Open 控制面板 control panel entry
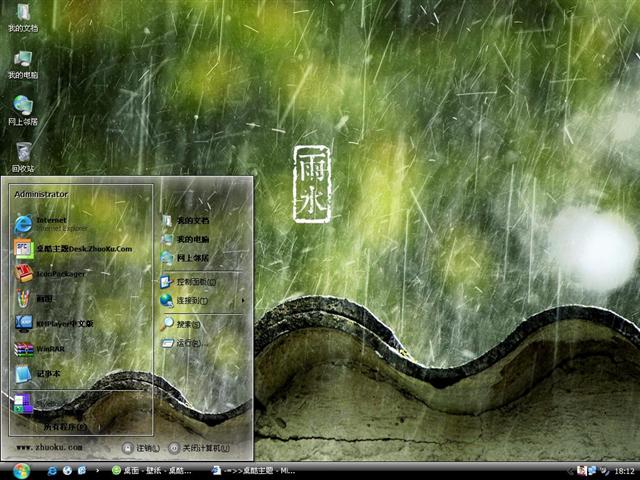Viewport: 640px width, 480px height. click(188, 282)
